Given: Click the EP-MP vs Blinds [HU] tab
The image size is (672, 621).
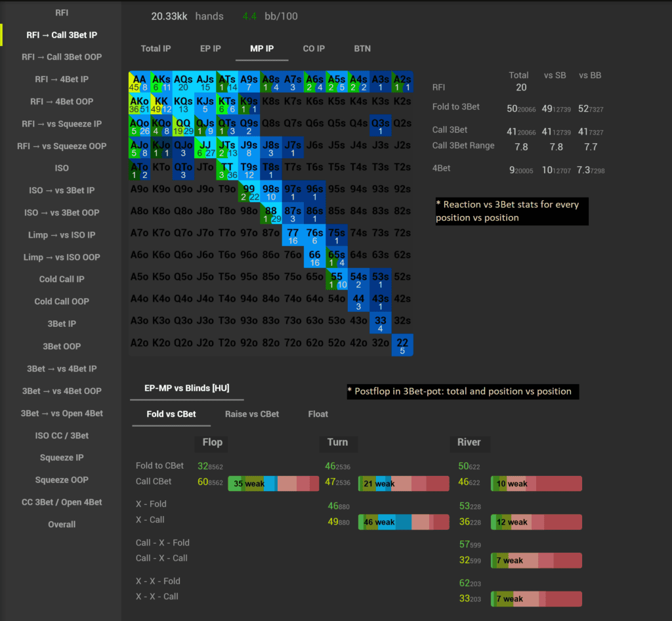Looking at the screenshot, I should pyautogui.click(x=187, y=388).
